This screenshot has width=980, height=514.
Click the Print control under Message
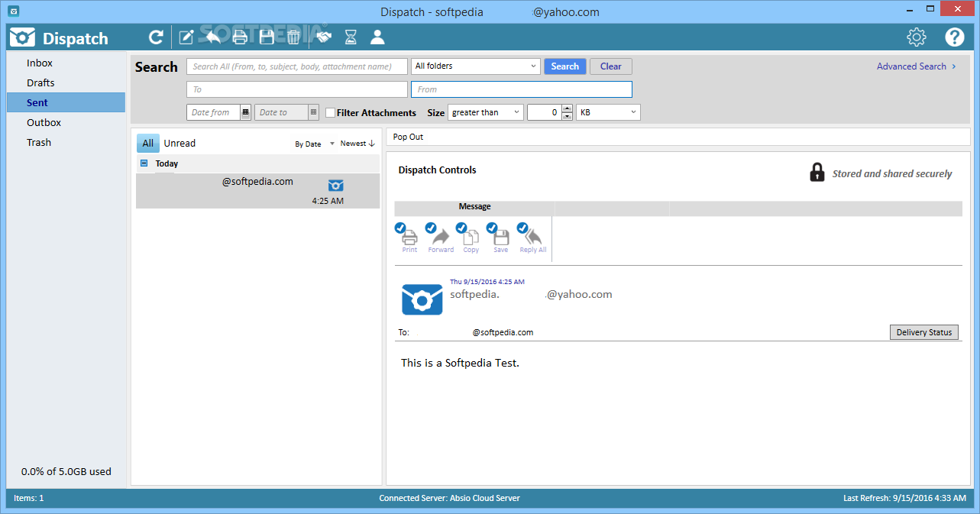(x=409, y=239)
